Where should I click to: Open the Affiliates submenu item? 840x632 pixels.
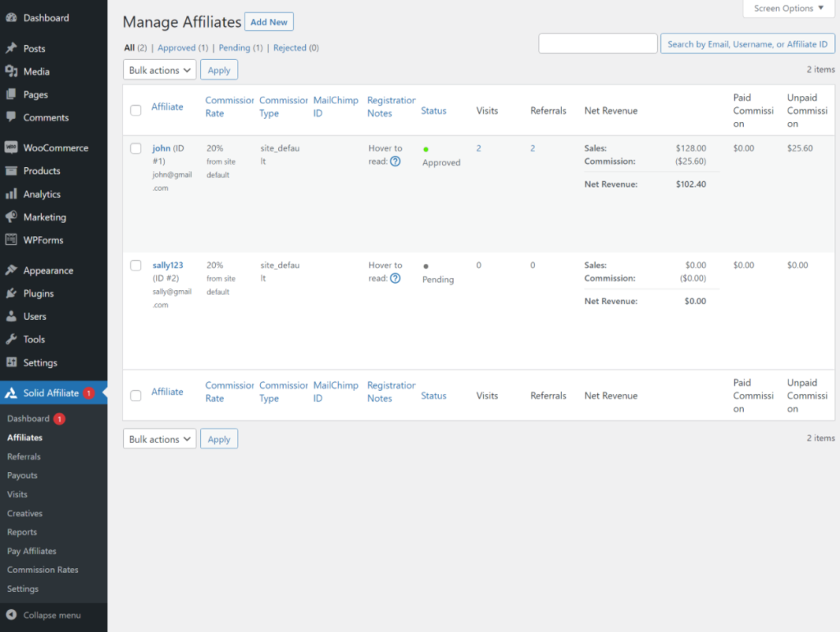point(25,437)
